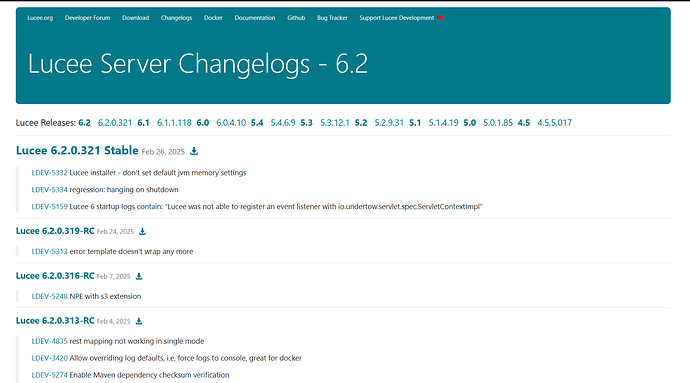This screenshot has width=690, height=383.
Task: Click the 'Feb 4, 2025' release date text
Action: click(x=114, y=321)
